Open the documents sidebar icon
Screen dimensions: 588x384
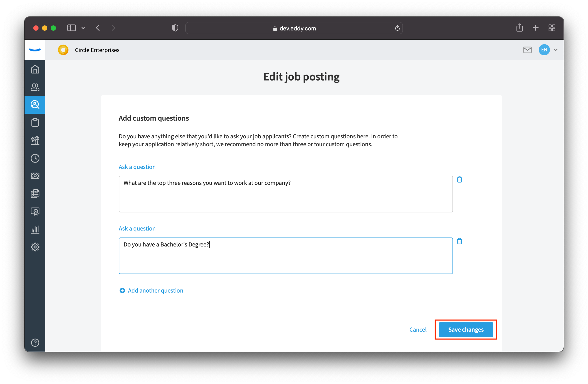pos(35,194)
